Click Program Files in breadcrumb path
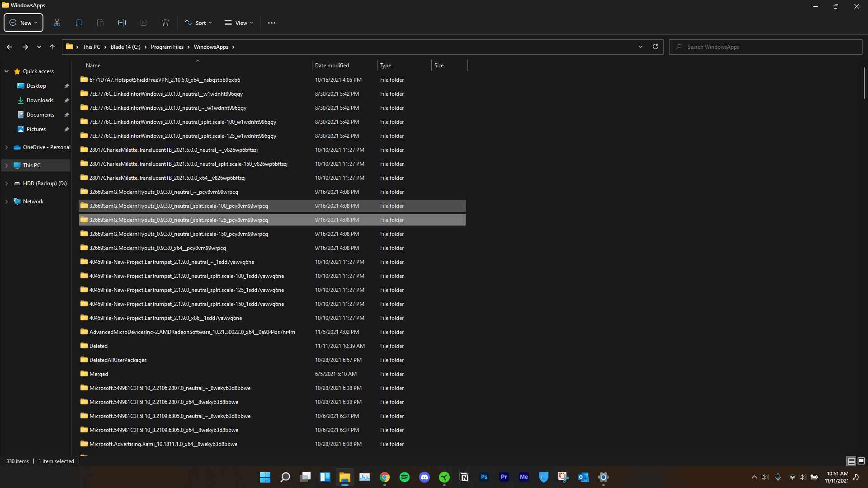868x488 pixels. [167, 47]
